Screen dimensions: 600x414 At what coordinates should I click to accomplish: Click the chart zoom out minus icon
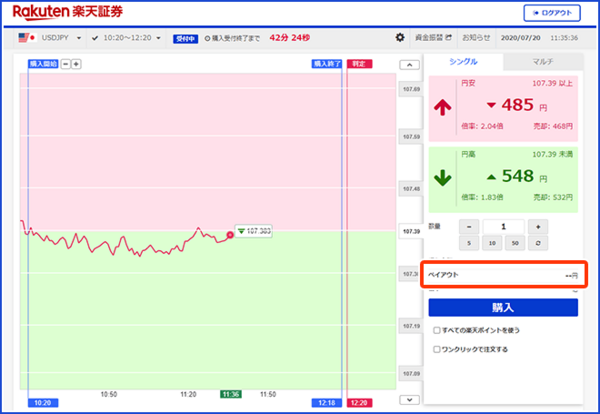coord(66,64)
